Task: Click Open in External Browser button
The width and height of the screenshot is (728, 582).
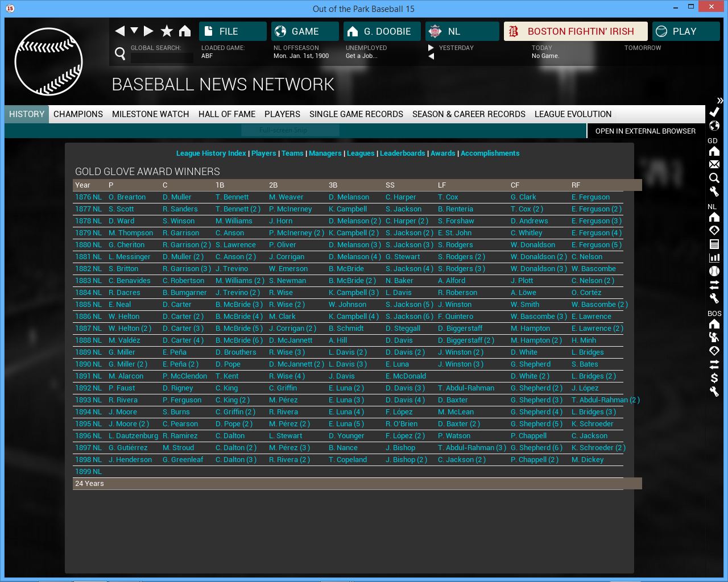Action: (x=645, y=131)
